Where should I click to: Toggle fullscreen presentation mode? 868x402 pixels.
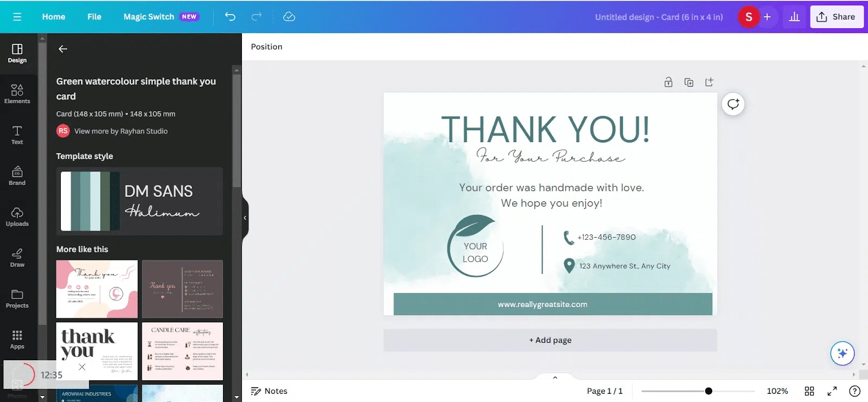(832, 391)
